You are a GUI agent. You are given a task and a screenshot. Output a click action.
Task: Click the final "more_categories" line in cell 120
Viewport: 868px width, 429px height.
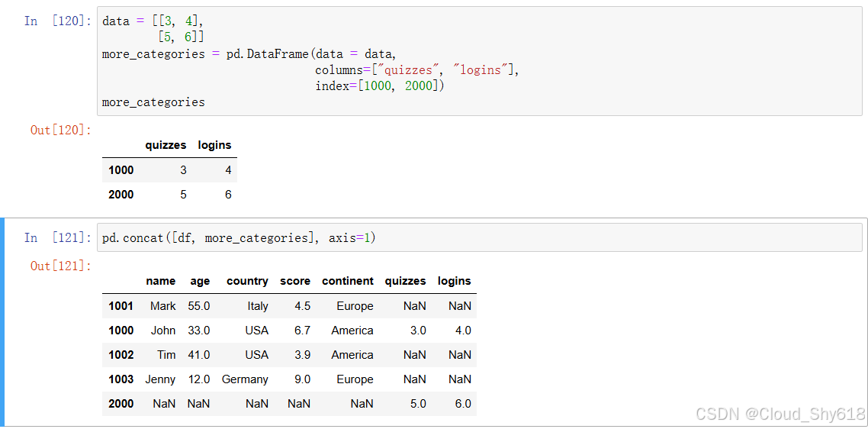(x=153, y=102)
